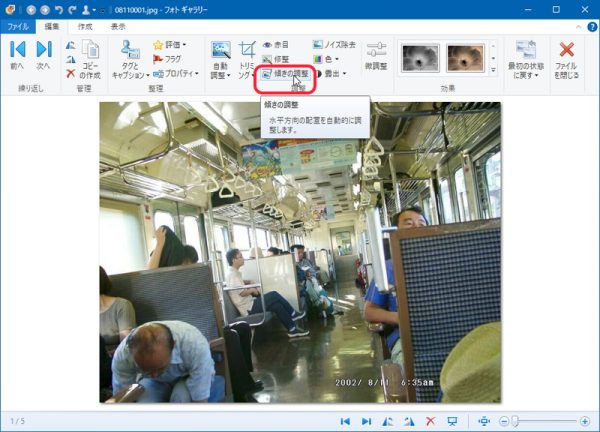Click the 次へ (next photo) icon
The height and width of the screenshot is (432, 600).
pos(43,50)
